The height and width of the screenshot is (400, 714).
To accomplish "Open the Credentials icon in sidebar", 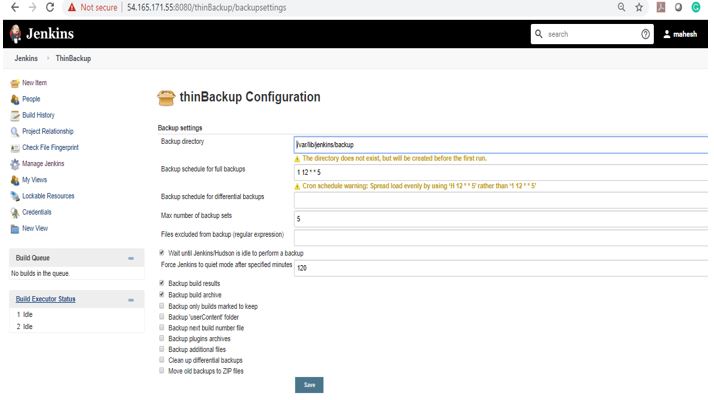I will click(x=14, y=212).
